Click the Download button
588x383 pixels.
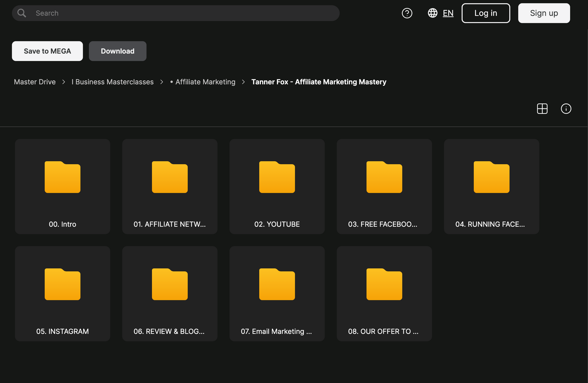point(118,51)
